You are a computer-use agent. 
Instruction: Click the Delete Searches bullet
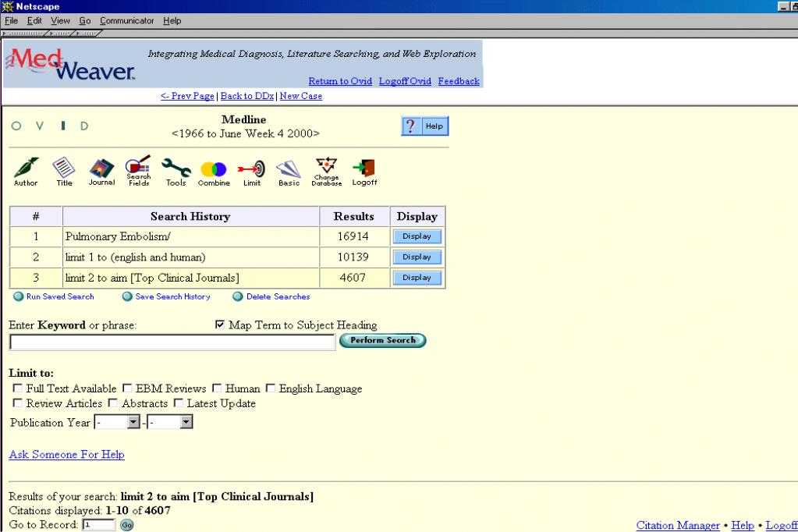(238, 296)
